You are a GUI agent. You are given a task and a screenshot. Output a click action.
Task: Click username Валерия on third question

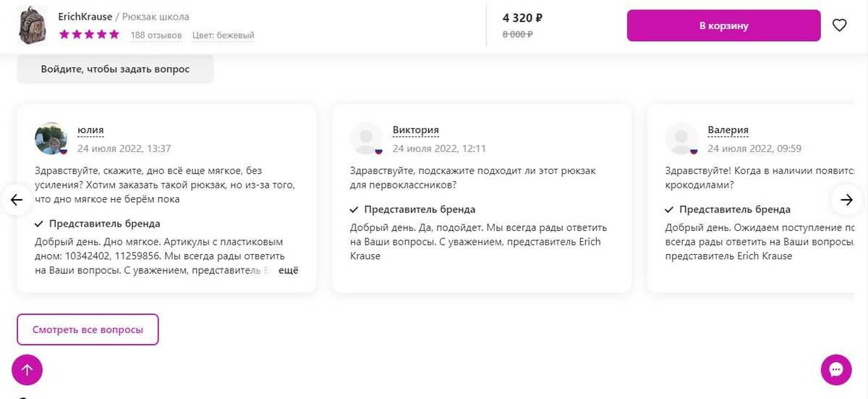[728, 130]
